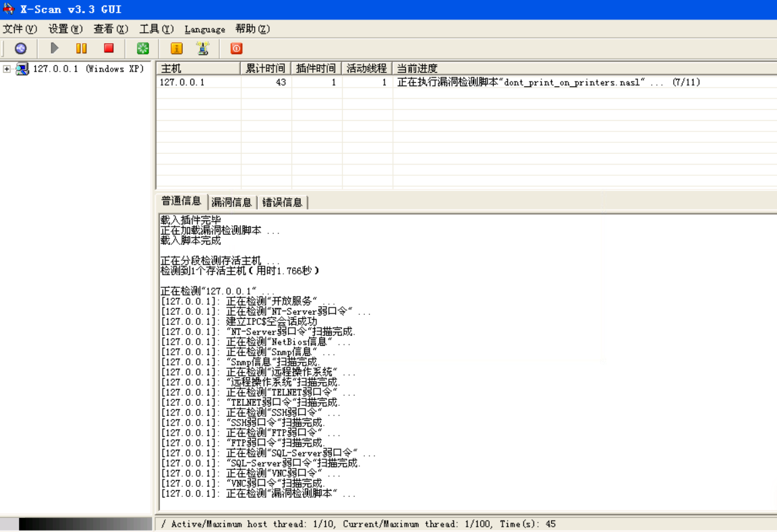Expand the 127.0.0.1 tree node
Image resolution: width=777 pixels, height=532 pixels.
pyautogui.click(x=7, y=69)
